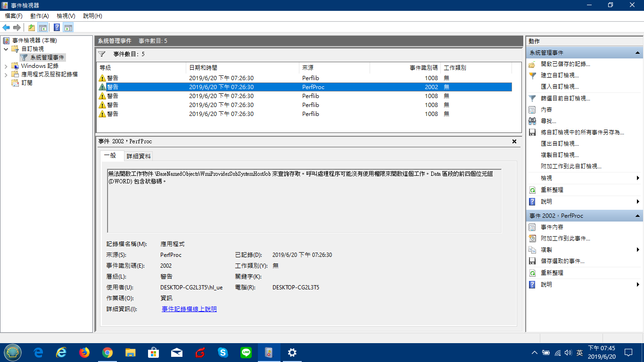
Task: Click 重新整理 under 系統管理事件 actions
Action: pos(552,190)
